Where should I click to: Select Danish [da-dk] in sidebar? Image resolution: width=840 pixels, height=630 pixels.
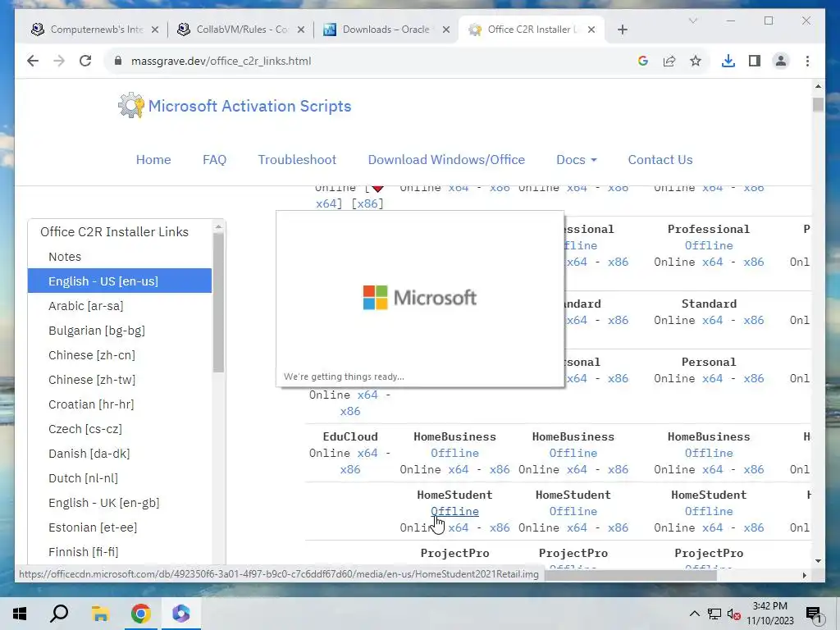pos(89,454)
